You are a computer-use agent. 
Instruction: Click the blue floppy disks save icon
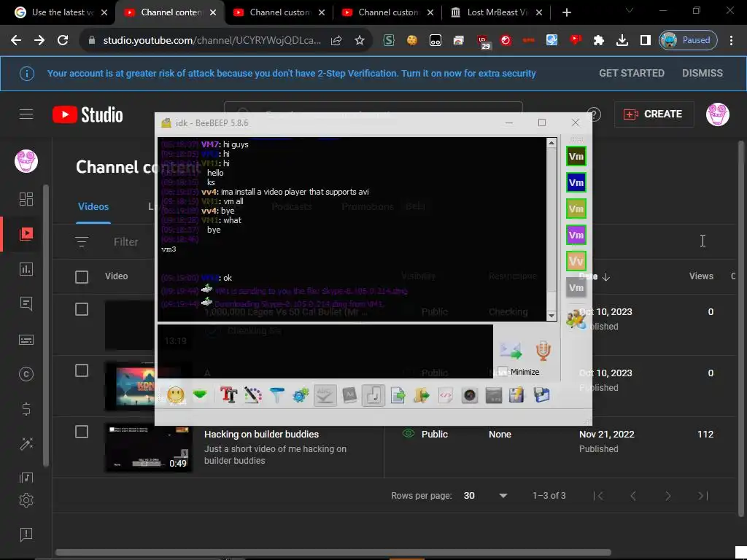coord(542,394)
